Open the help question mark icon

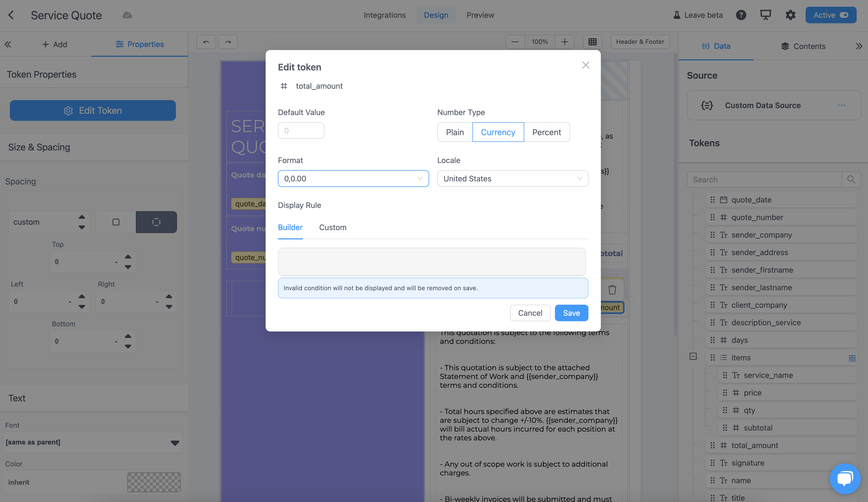741,15
